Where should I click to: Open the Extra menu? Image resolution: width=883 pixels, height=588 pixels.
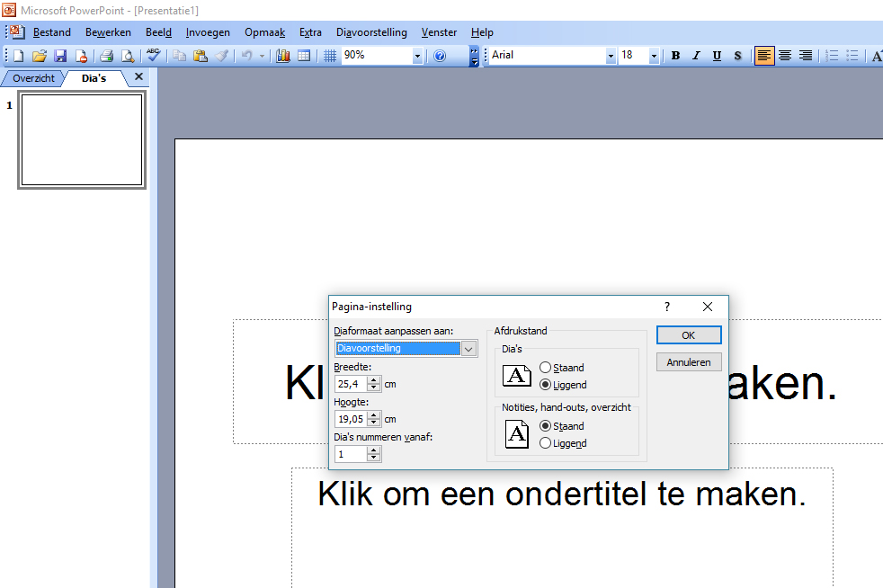(310, 32)
